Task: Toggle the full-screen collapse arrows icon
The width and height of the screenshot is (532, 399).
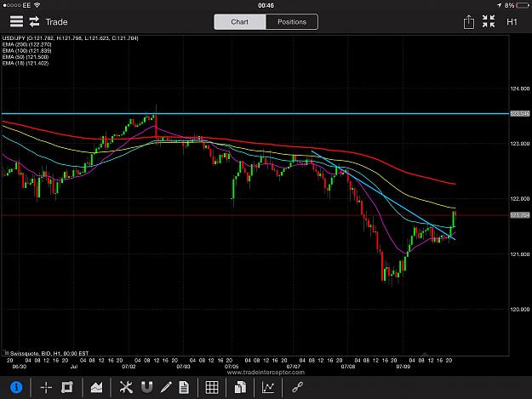Action: point(489,21)
